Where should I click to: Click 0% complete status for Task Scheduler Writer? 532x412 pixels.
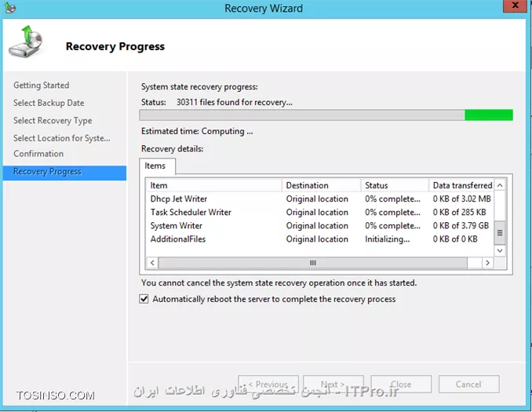tap(392, 212)
